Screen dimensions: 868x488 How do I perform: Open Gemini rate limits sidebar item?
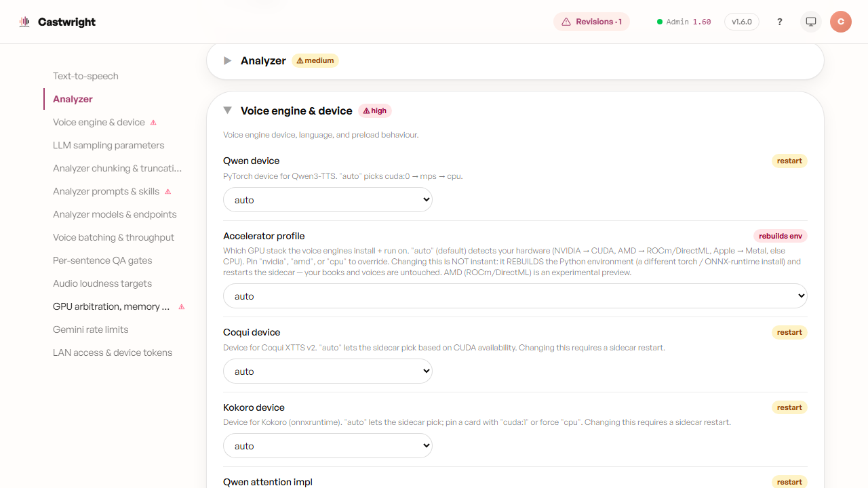[x=91, y=329]
